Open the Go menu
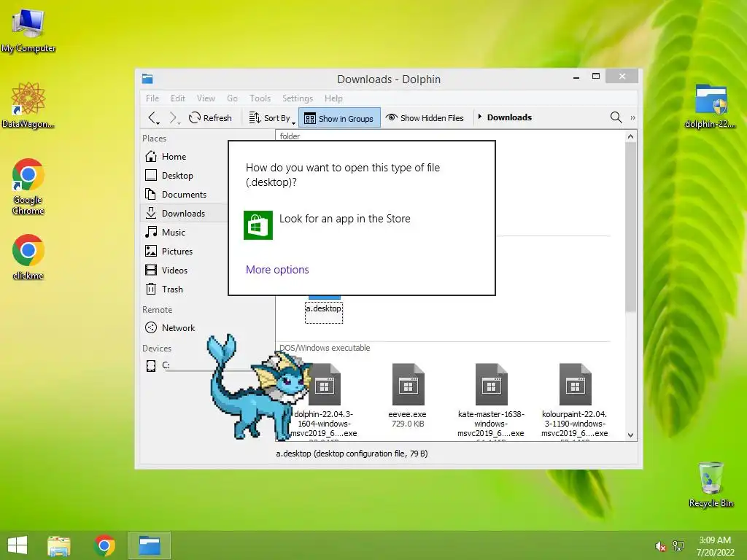Screen dimensions: 747x560 pos(232,98)
